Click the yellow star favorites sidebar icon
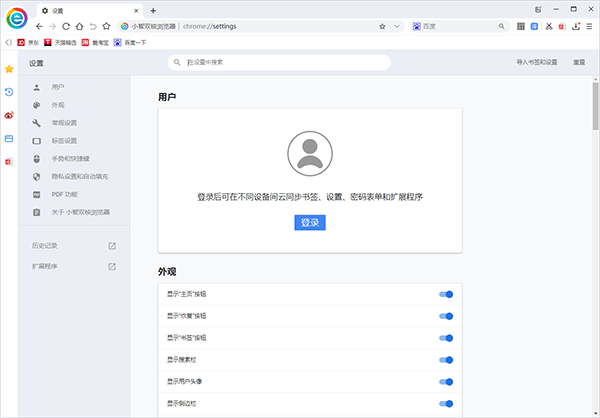Screen dimensions: 600x418 point(9,69)
